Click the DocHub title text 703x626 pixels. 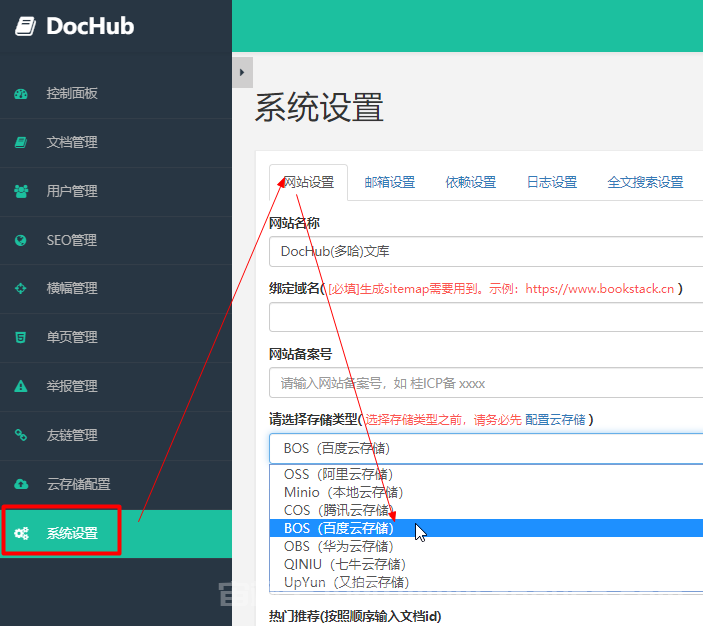pos(90,26)
